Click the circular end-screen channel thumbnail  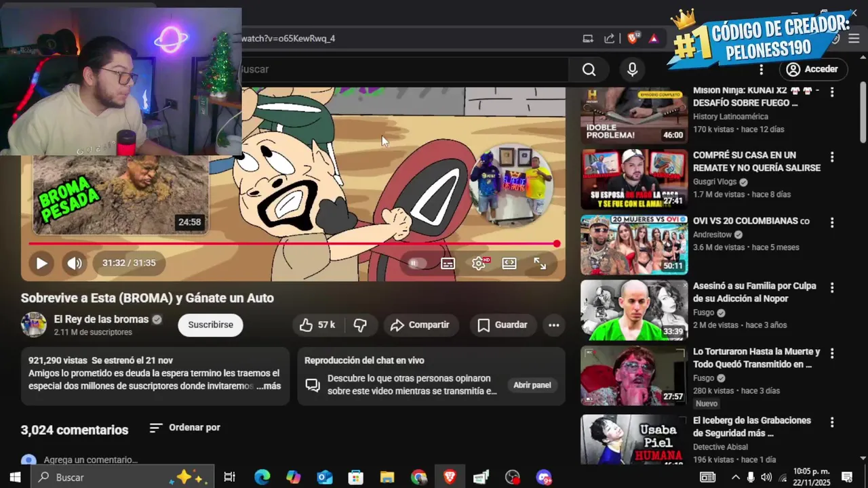[511, 185]
